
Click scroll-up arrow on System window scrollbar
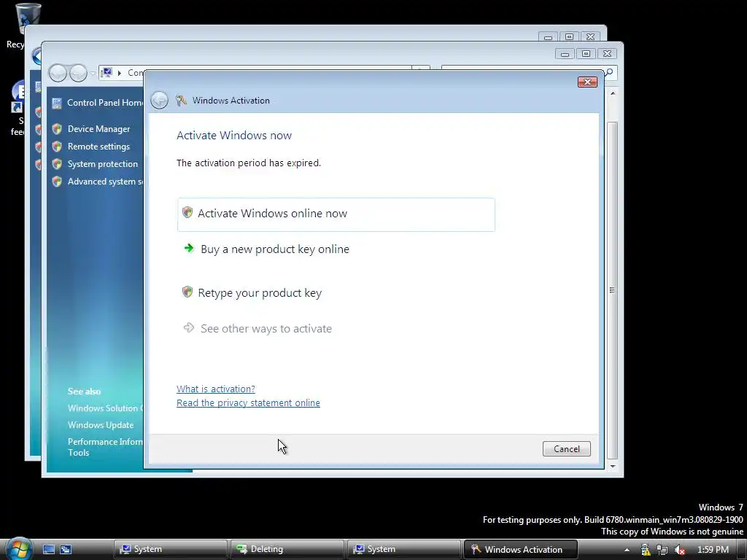(x=613, y=93)
